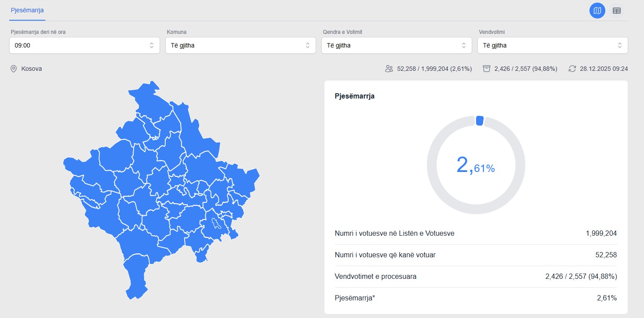Expand the Komuna dropdown
This screenshot has height=318, width=644.
click(240, 45)
